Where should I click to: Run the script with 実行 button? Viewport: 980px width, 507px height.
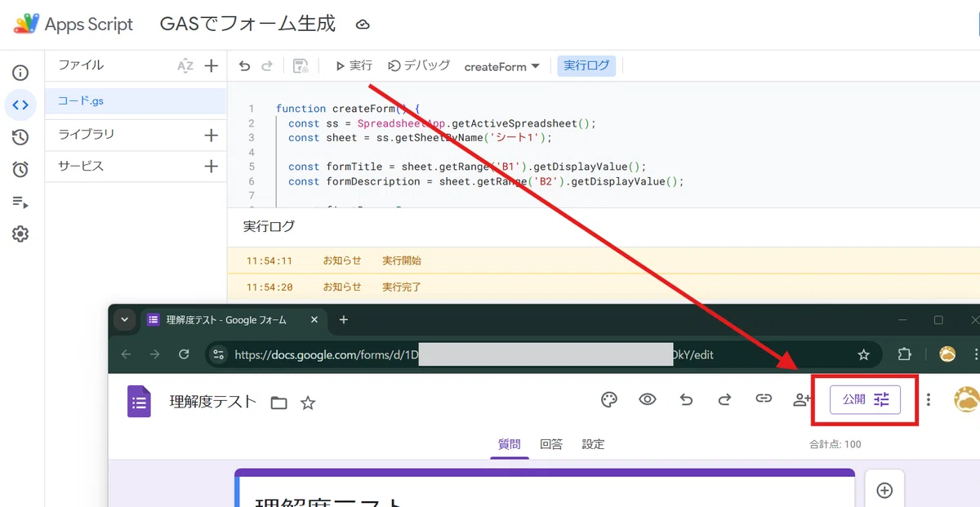tap(354, 66)
